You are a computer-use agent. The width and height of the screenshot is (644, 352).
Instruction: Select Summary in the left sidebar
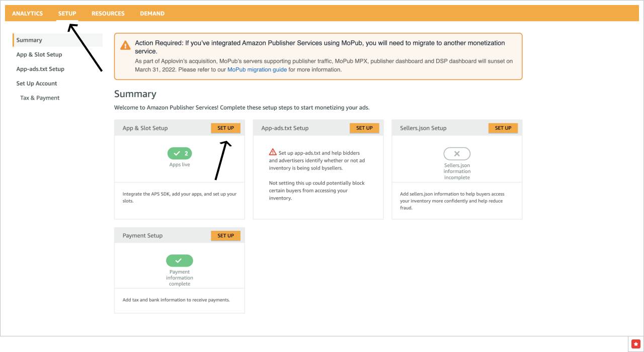[x=29, y=40]
